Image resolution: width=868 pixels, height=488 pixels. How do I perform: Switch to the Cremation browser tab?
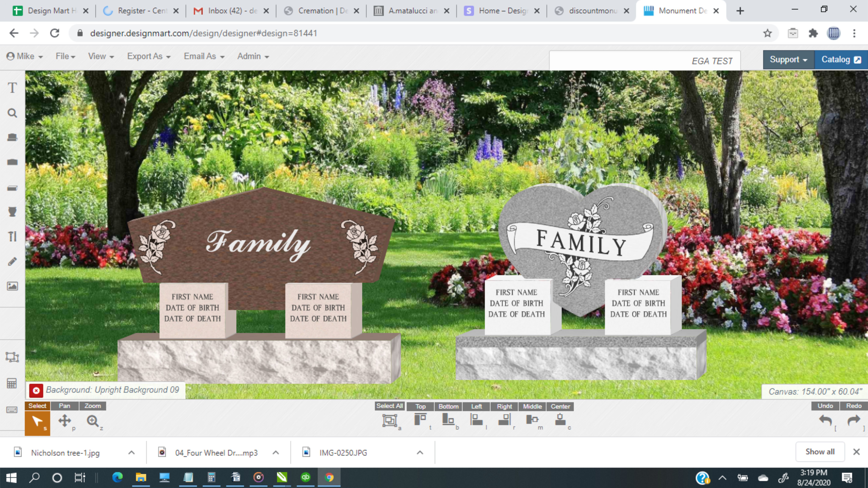tap(321, 11)
